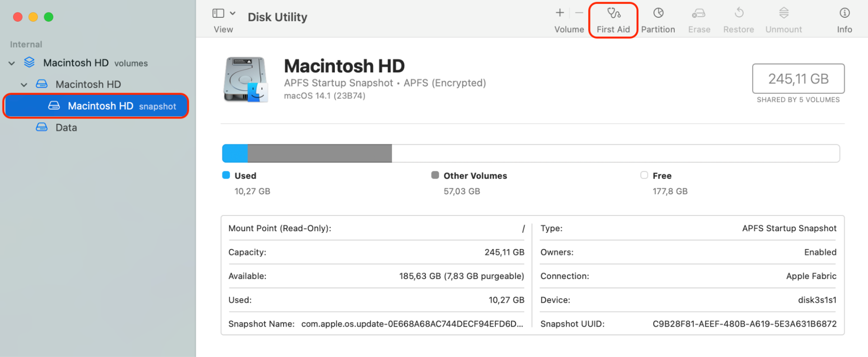868x357 pixels.
Task: Open the Partition pie chart tool
Action: coord(658,13)
